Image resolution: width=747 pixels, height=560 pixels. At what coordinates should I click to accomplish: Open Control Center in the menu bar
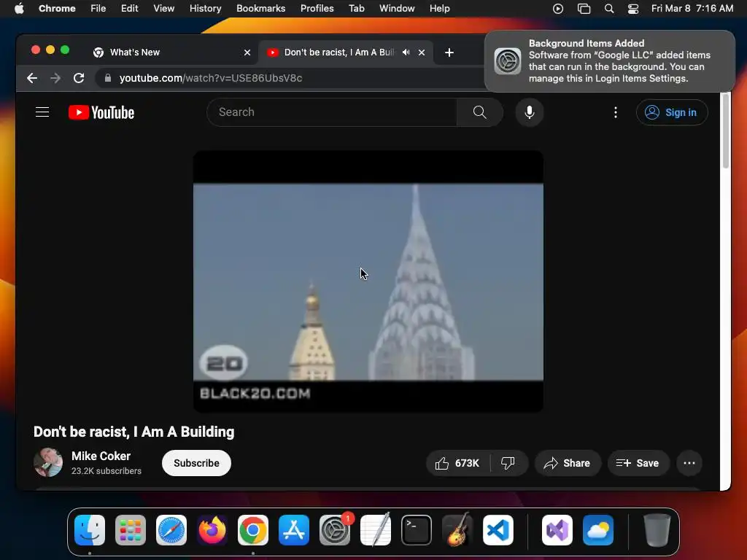click(x=633, y=9)
